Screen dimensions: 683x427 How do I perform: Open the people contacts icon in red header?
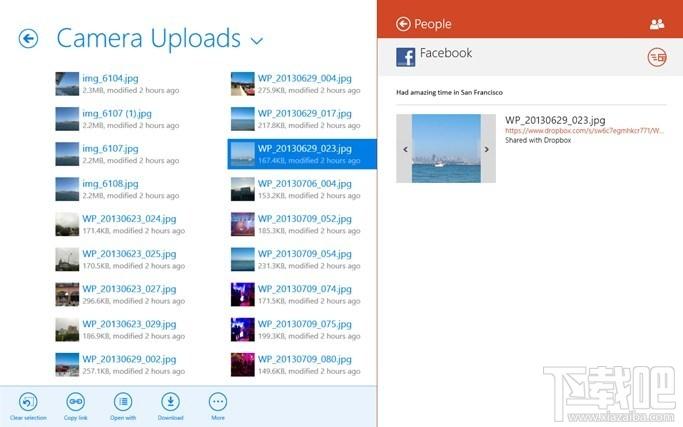657,24
